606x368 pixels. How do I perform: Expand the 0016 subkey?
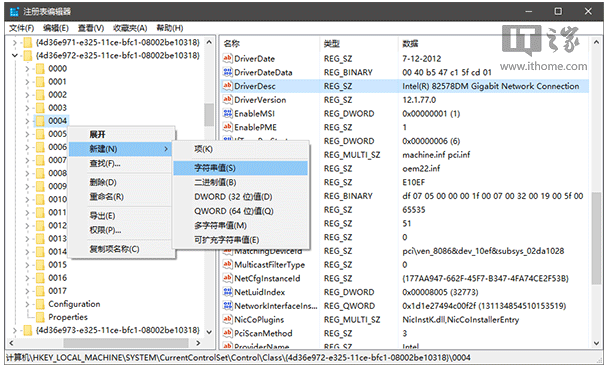click(x=27, y=278)
